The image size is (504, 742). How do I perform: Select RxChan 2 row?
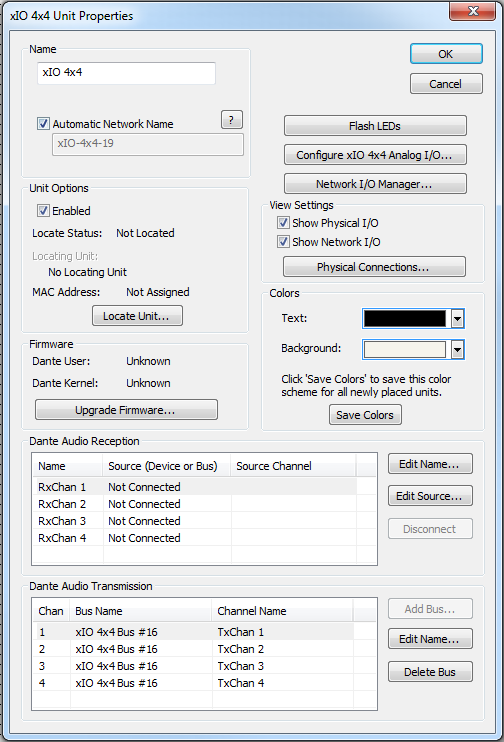coord(196,504)
